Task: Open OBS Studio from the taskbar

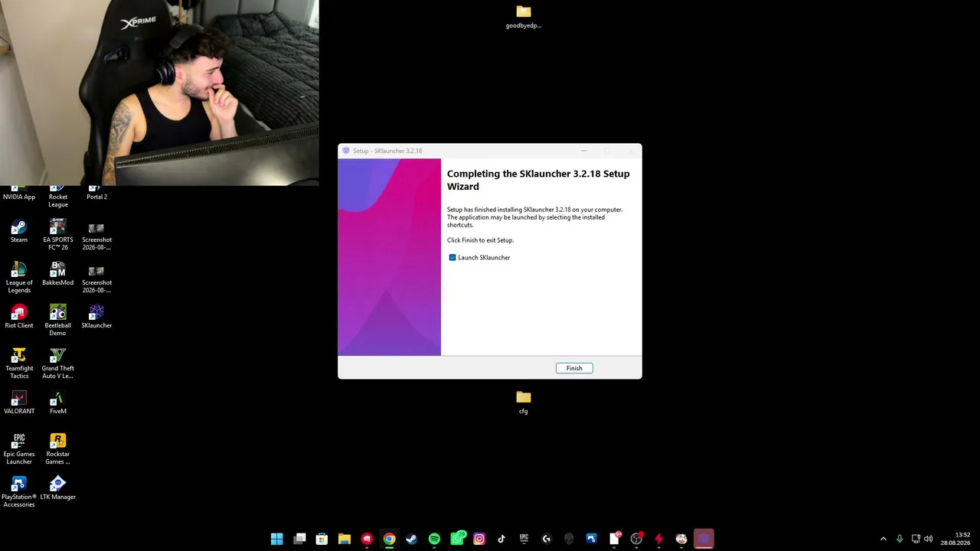Action: point(636,539)
